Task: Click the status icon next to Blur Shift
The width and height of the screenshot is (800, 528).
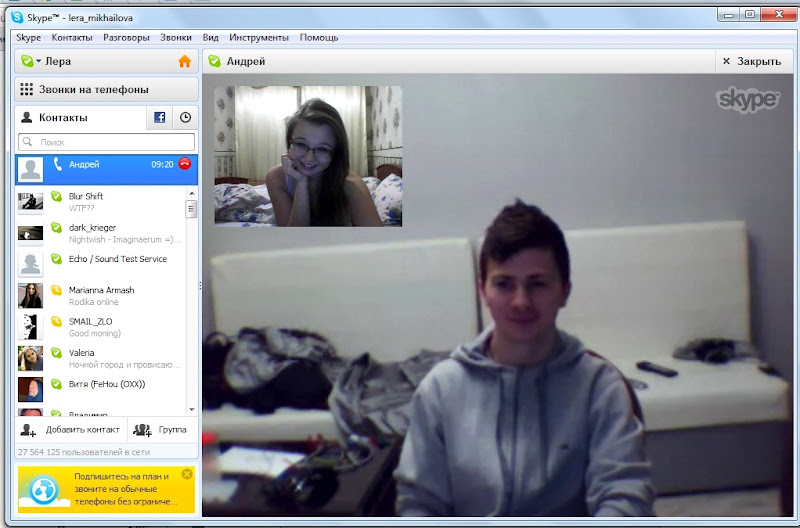Action: coord(56,196)
